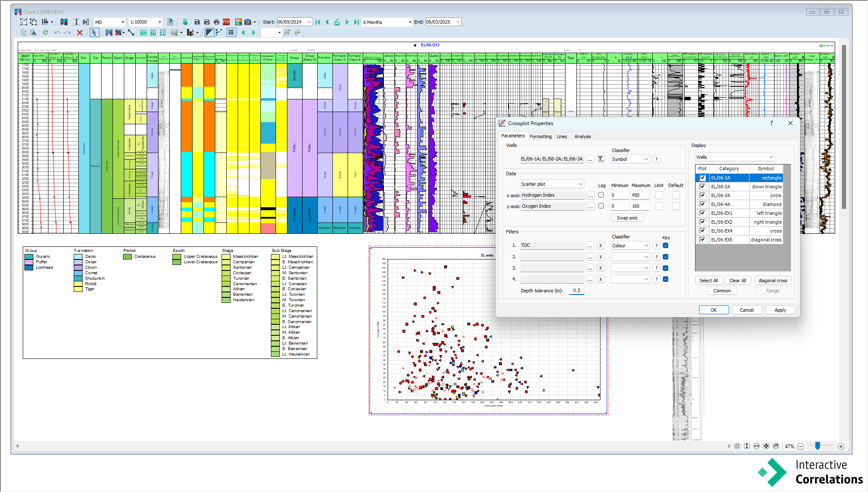Viewport: 868px width, 492px height.
Task: Toggle Key checkbox for filter 1
Action: coord(666,246)
